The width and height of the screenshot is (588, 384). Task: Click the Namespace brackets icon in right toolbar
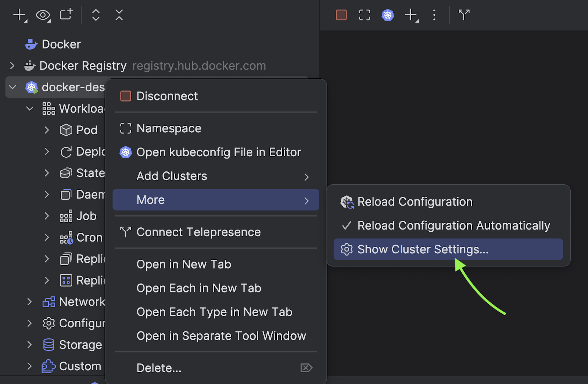pos(365,15)
